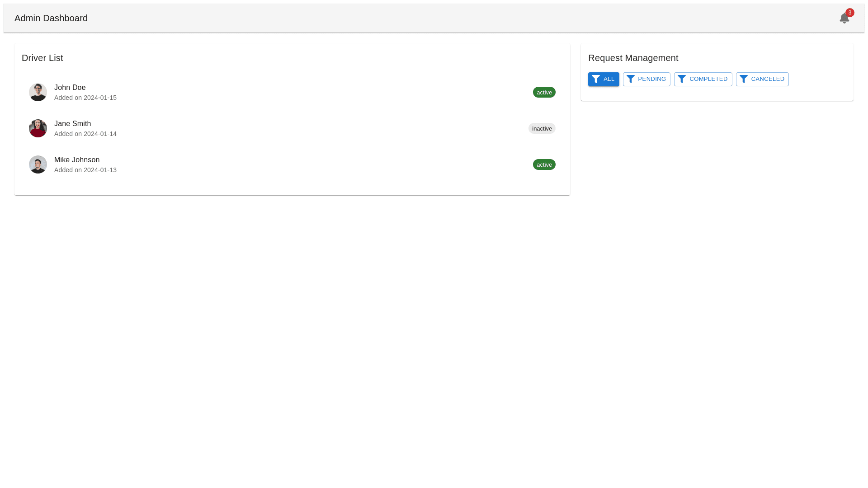This screenshot has height=488, width=868.
Task: Click the red notification count badge
Action: click(x=850, y=13)
